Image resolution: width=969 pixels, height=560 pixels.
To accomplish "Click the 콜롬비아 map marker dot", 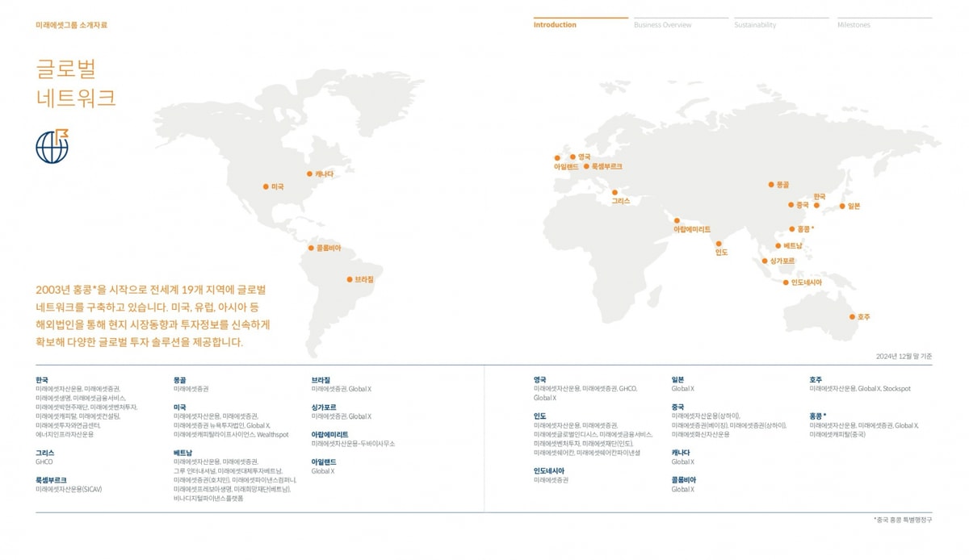I will [x=311, y=248].
